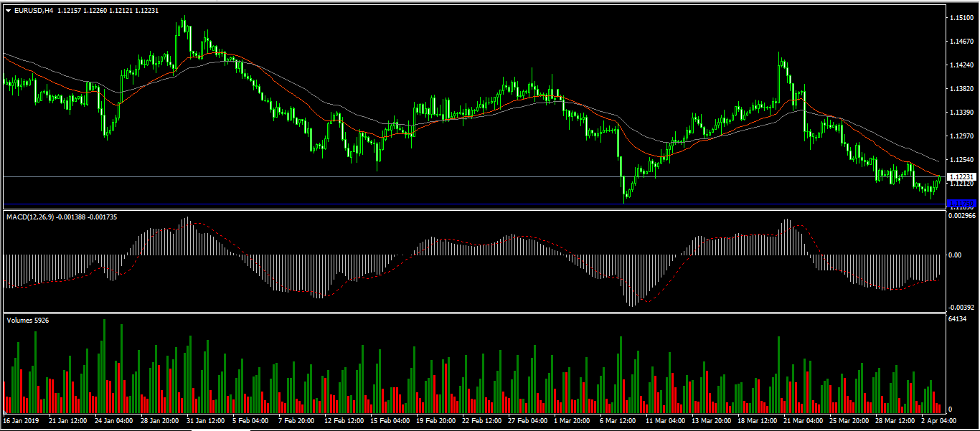The width and height of the screenshot is (980, 431).
Task: Click the -0.00392 MACD scale value
Action: (x=961, y=306)
